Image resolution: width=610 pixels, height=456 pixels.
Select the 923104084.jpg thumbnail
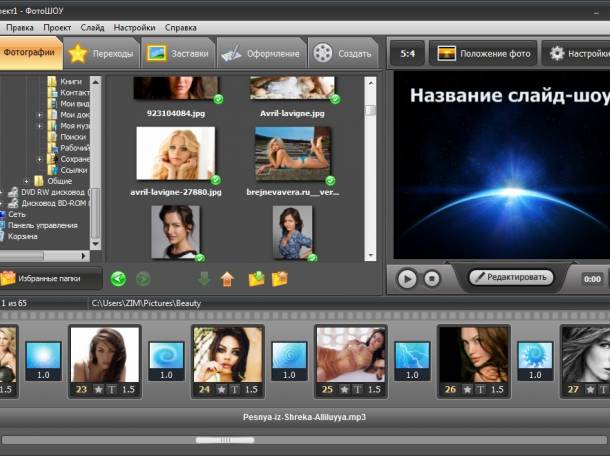176,88
